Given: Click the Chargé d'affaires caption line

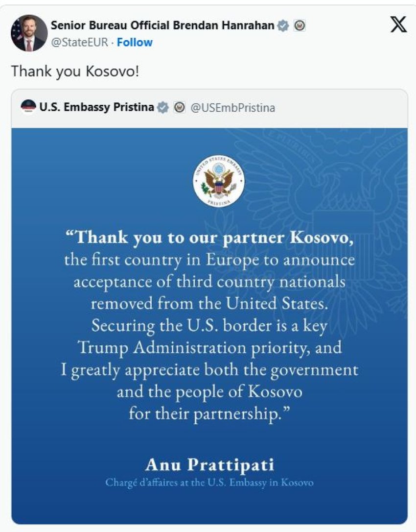Looking at the screenshot, I should pyautogui.click(x=209, y=483).
